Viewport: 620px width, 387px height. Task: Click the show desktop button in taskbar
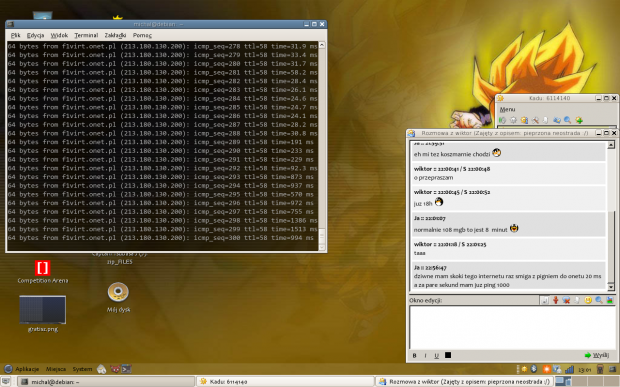pyautogui.click(x=6, y=381)
